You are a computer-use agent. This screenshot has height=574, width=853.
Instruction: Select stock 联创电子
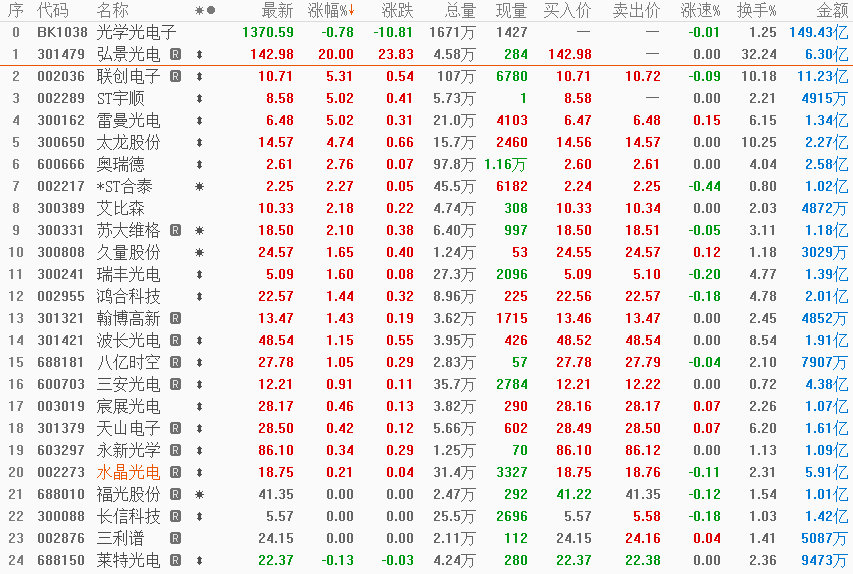[128, 76]
